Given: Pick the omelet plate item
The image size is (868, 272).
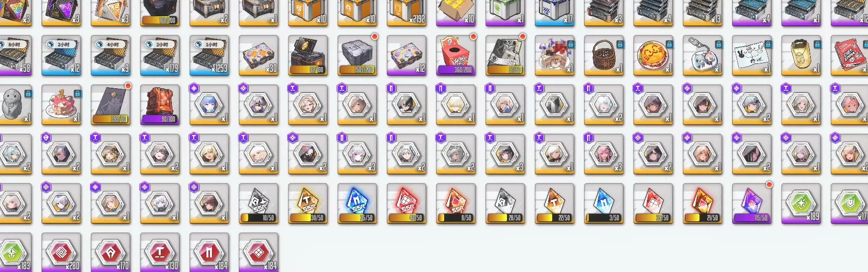Looking at the screenshot, I should click(x=653, y=55).
